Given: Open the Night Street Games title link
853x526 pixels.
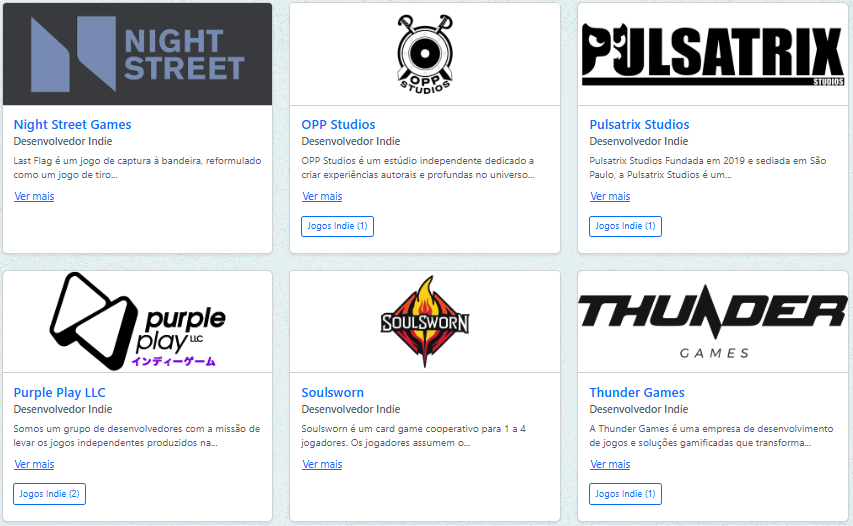Looking at the screenshot, I should tap(72, 125).
